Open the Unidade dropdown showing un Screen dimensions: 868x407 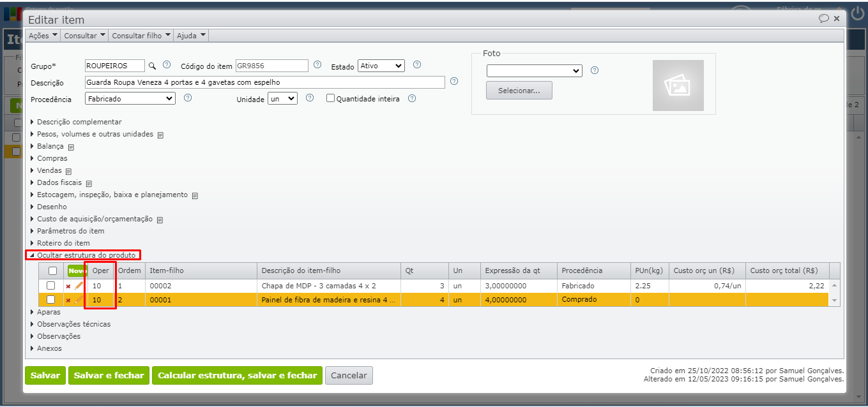(282, 99)
